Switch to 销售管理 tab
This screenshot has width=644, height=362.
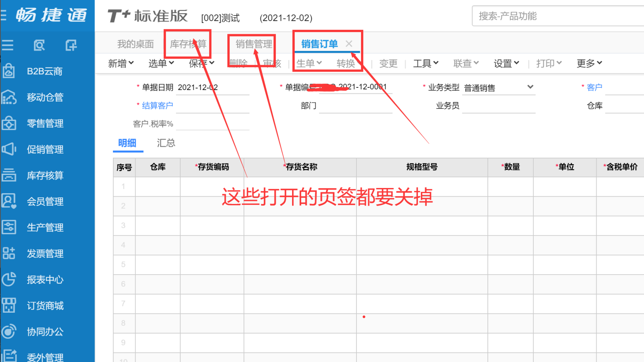point(254,44)
